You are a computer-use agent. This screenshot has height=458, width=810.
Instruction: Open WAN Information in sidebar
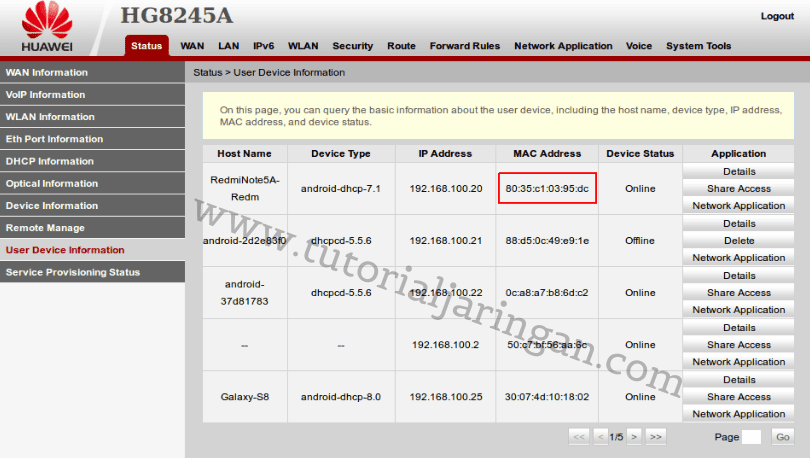[92, 72]
